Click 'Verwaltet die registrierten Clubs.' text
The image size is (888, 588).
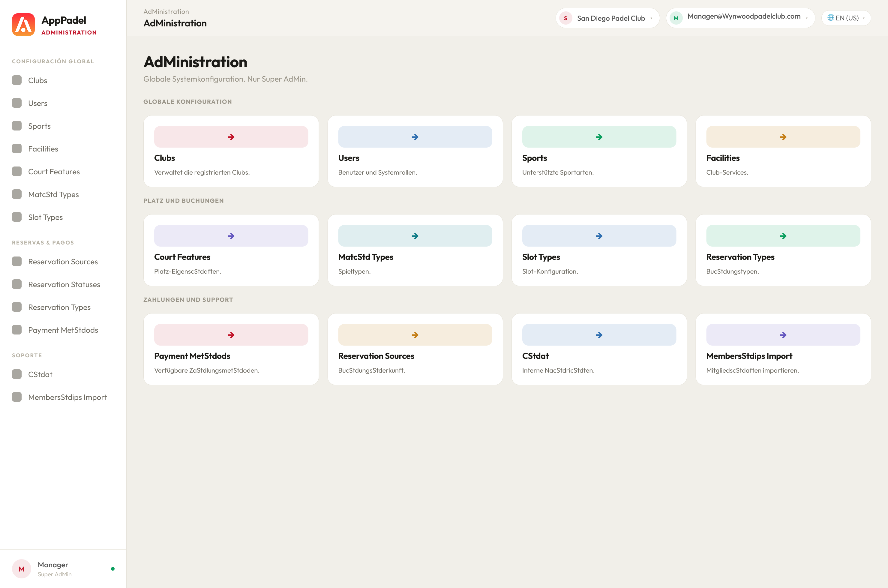[x=202, y=172]
